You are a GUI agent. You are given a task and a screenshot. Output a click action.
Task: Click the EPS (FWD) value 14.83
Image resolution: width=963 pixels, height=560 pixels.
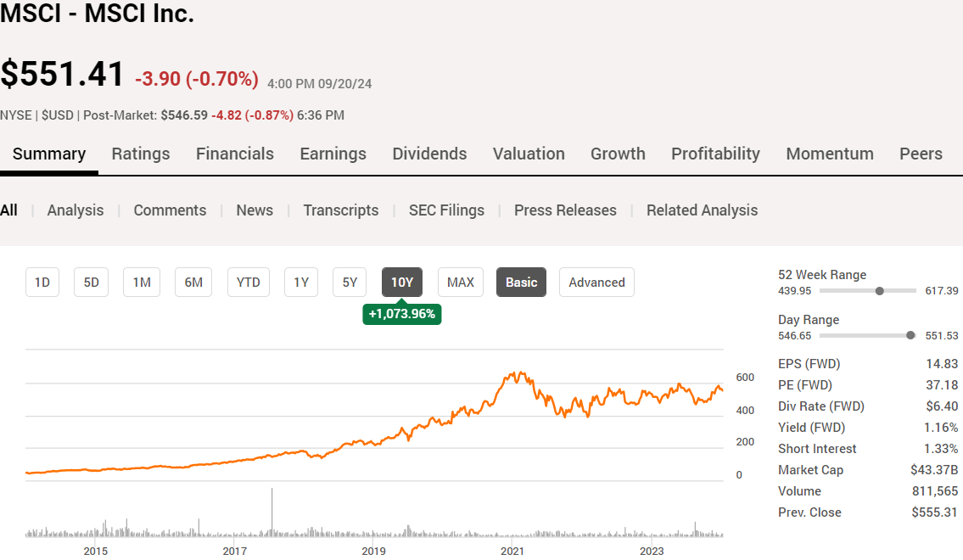[x=942, y=364]
